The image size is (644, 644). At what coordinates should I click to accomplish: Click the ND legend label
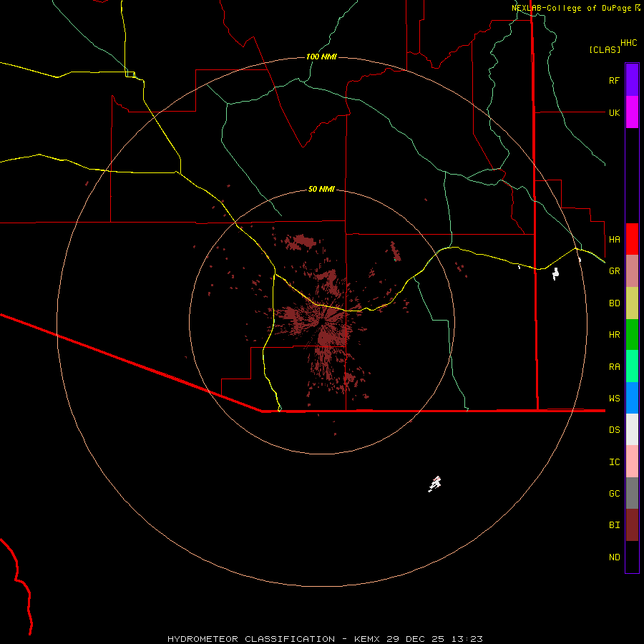pos(614,557)
